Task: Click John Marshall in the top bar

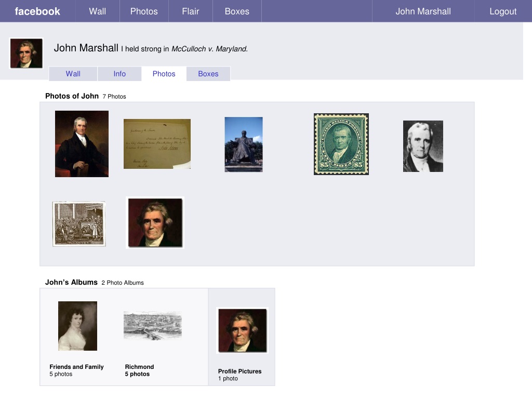Action: (x=423, y=11)
